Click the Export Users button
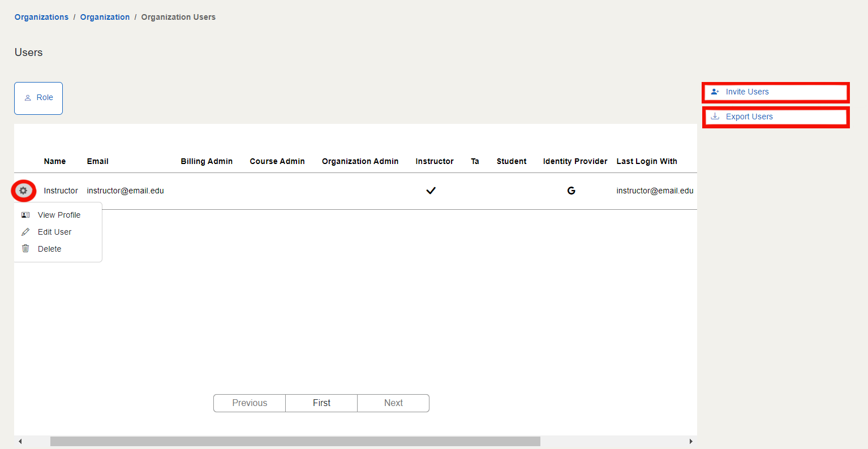 776,116
